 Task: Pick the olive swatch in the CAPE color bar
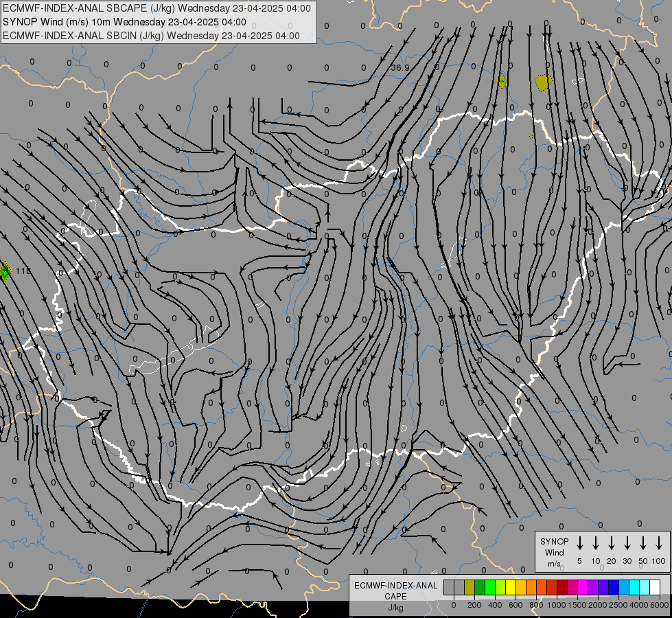470,587
